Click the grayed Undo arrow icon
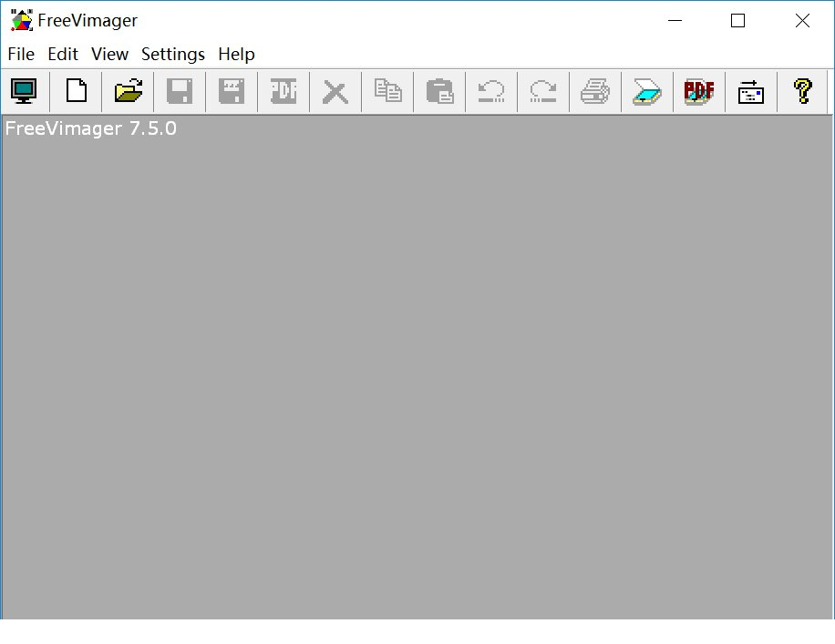The image size is (835, 644). pos(491,91)
